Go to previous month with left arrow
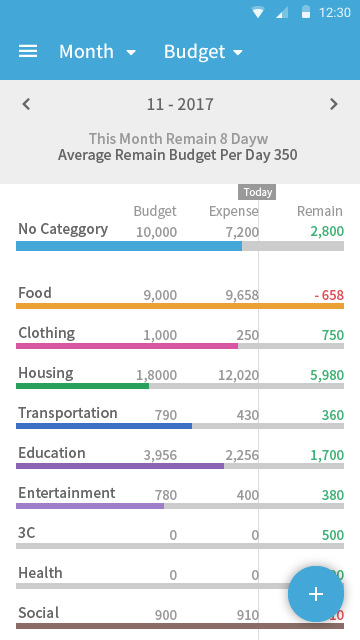Screen dimensions: 360x640 [x=26, y=104]
